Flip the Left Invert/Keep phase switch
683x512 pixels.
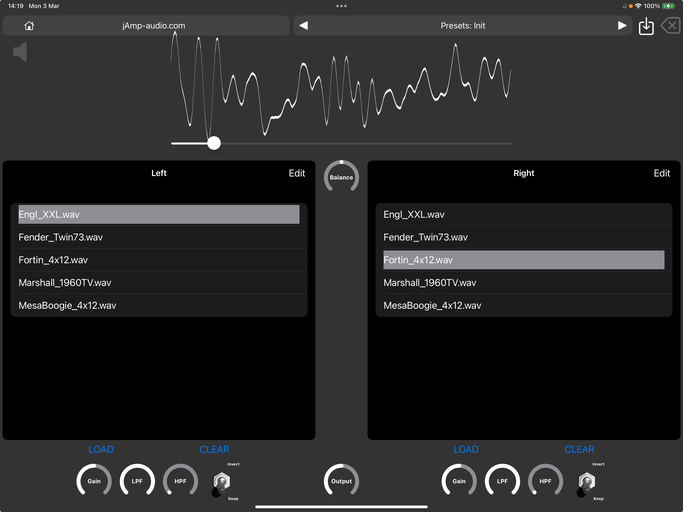(x=222, y=483)
